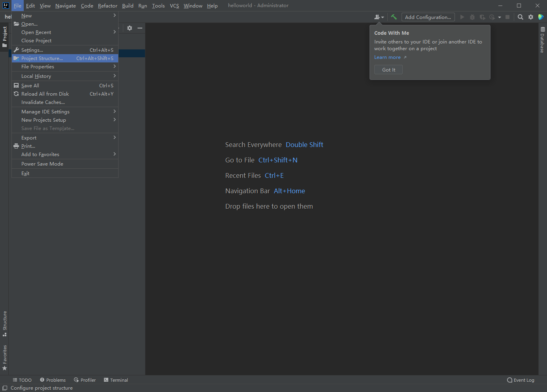547x392 pixels.
Task: Open Settings... from File menu
Action: [65, 50]
